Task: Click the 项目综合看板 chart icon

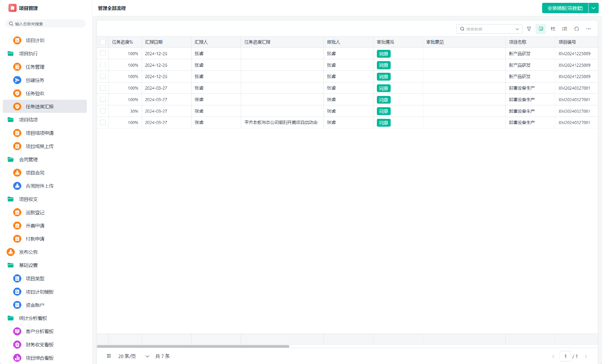Action: (x=17, y=358)
